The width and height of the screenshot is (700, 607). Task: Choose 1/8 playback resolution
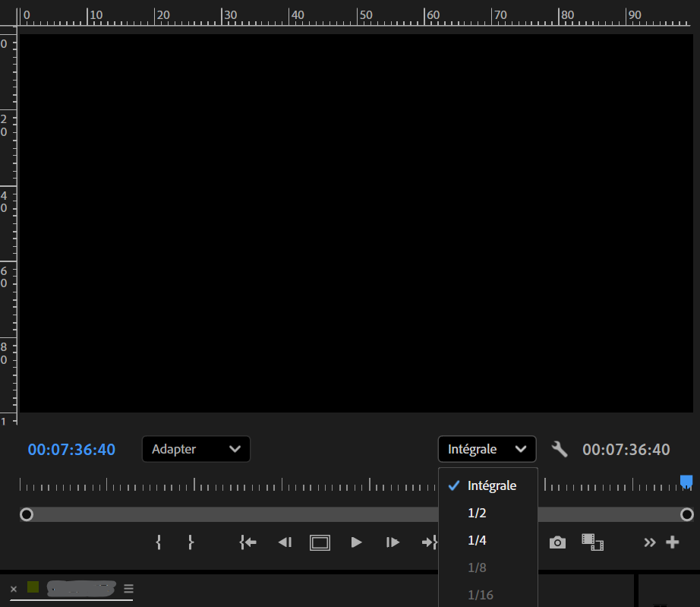click(488, 567)
